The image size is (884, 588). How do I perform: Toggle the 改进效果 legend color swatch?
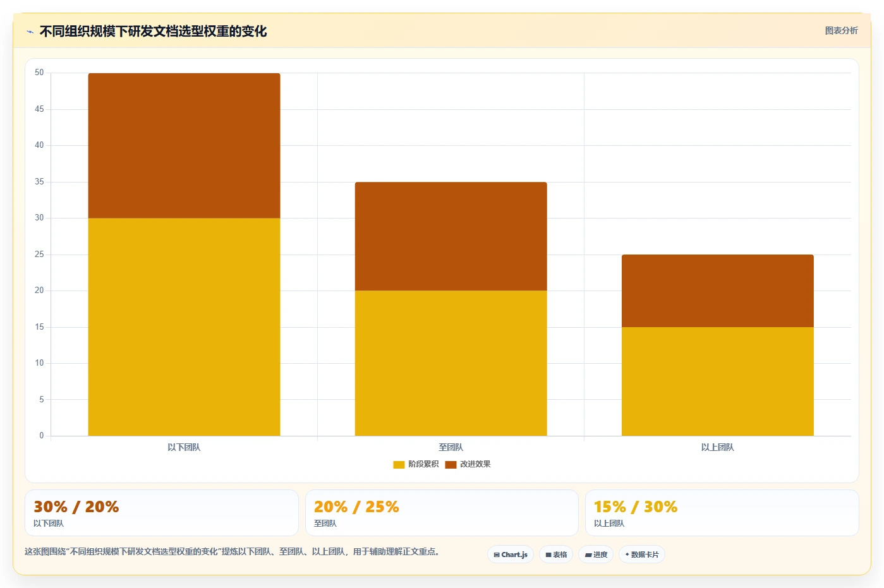(451, 464)
